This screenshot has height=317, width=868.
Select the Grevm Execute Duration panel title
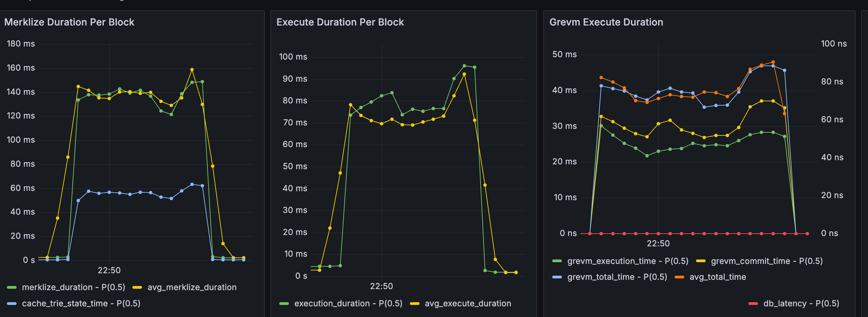606,22
